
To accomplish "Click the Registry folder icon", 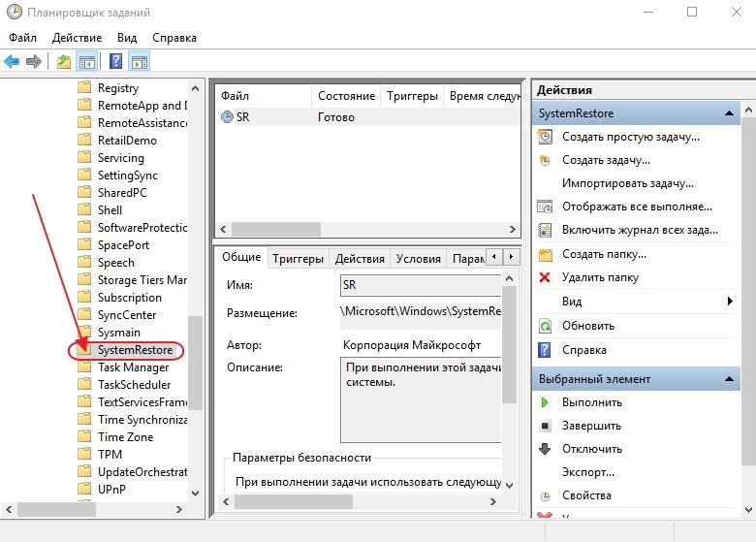I will pyautogui.click(x=84, y=87).
